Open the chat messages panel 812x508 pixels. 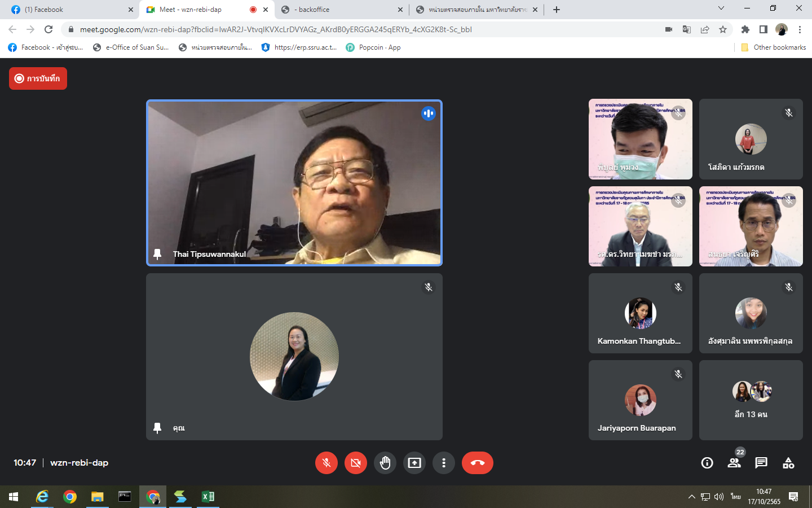[761, 463]
